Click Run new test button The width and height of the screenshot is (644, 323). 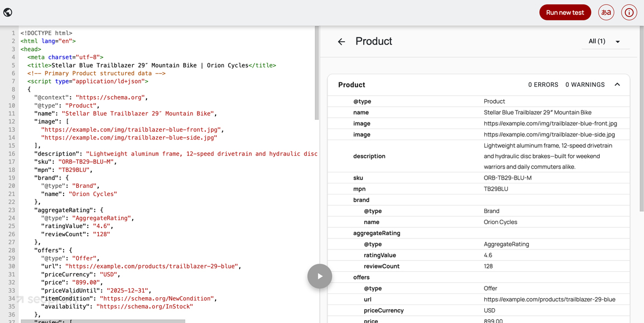pos(564,12)
